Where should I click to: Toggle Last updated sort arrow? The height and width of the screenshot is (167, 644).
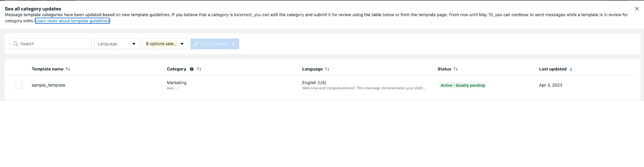(571, 69)
